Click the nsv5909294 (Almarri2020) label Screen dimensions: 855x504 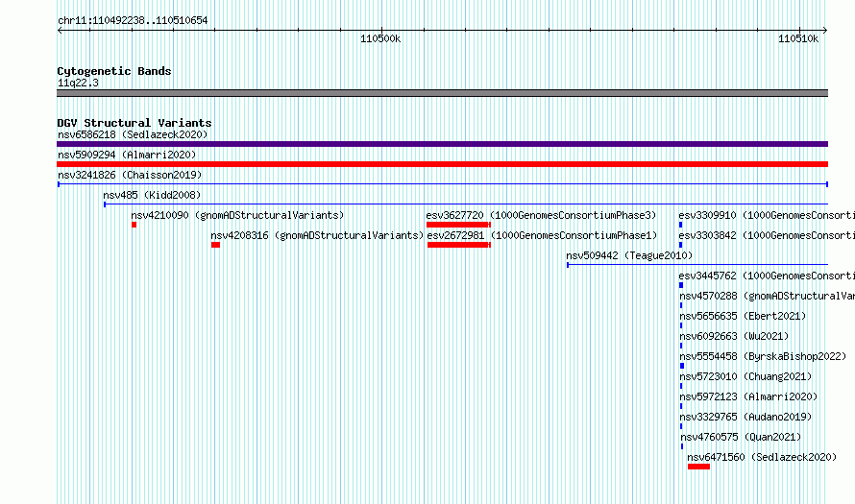point(127,155)
